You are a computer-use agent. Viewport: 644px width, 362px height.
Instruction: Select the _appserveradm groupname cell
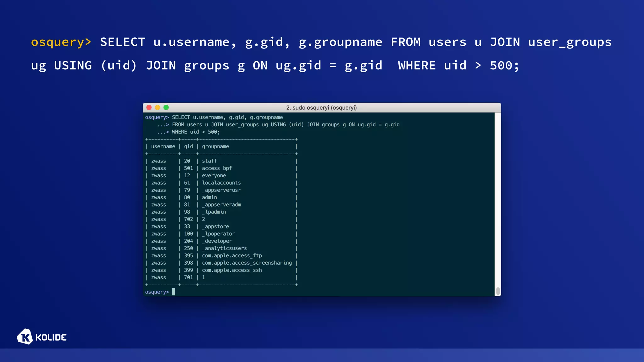click(221, 205)
